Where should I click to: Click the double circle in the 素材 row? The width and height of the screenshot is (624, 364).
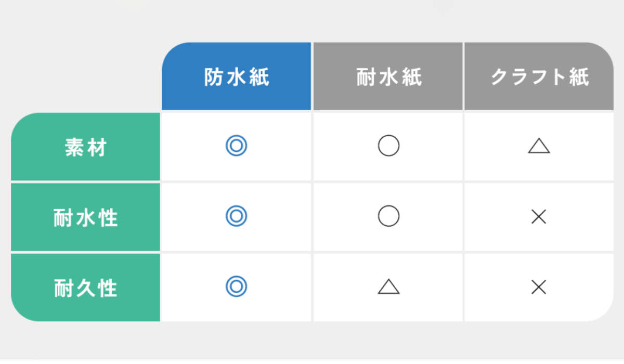pos(237,146)
